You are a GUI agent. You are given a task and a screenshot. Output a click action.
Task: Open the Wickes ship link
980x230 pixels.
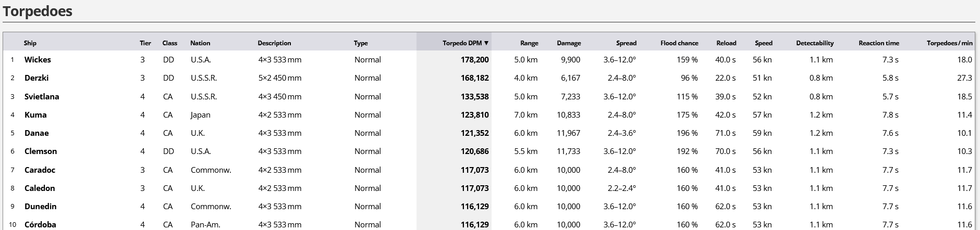click(x=38, y=60)
